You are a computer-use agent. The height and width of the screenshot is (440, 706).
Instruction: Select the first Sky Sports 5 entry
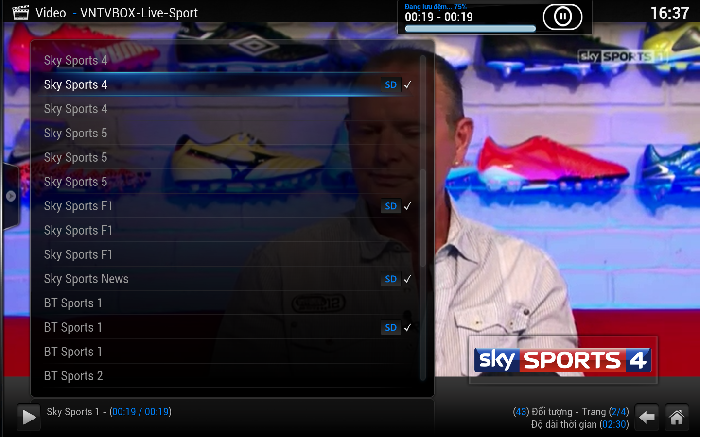pyautogui.click(x=229, y=134)
